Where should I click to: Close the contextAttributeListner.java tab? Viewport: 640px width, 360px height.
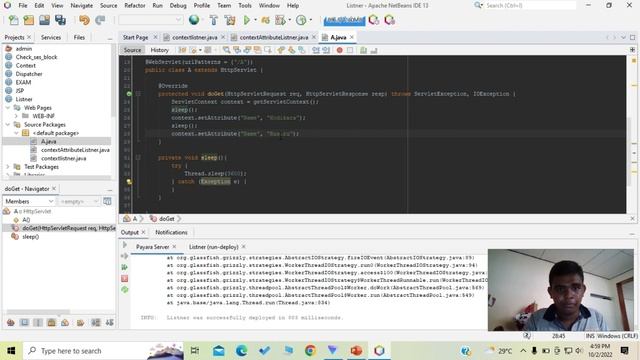click(314, 37)
